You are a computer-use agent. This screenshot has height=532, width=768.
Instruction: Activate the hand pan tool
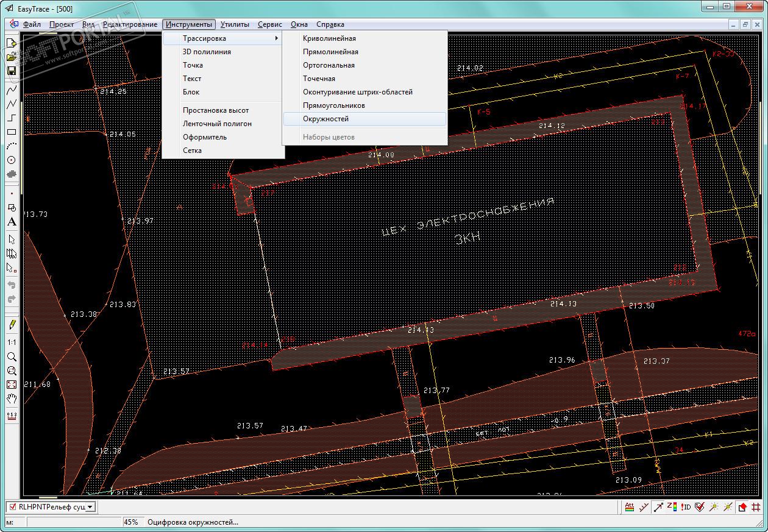[11, 399]
